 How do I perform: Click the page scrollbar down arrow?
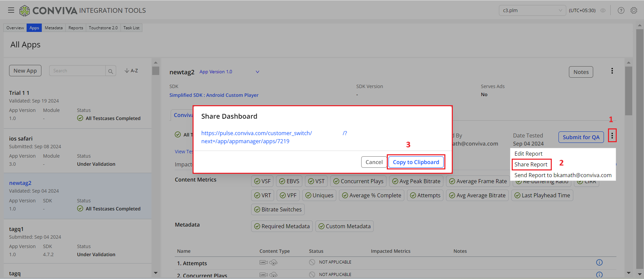tap(640, 274)
